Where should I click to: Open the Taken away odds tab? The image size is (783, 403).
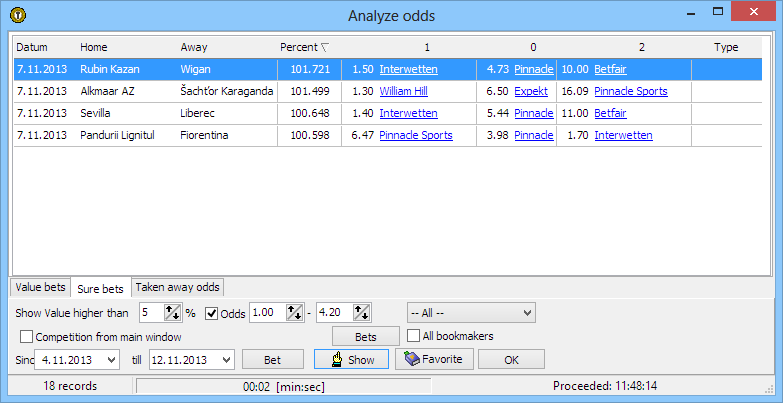point(177,288)
